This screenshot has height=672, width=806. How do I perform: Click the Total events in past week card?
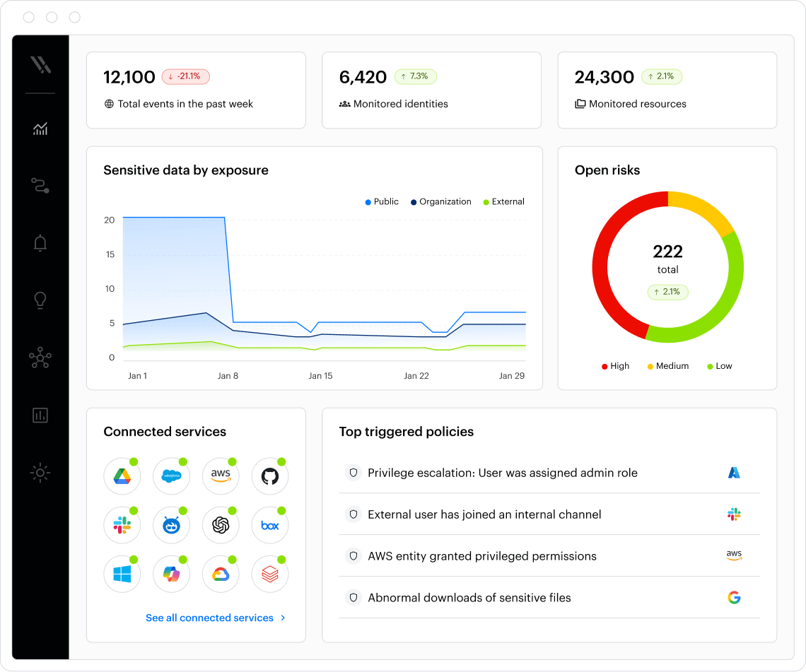[196, 90]
